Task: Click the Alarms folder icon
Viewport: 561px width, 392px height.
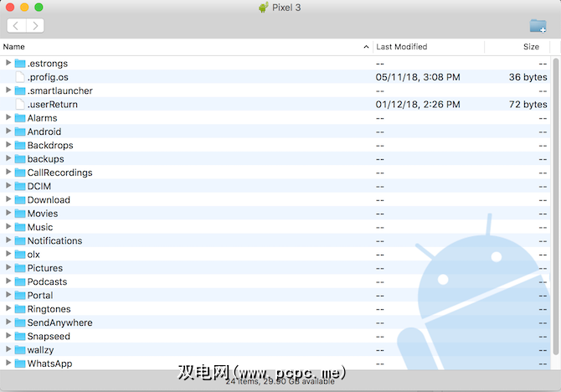Action: pos(20,118)
